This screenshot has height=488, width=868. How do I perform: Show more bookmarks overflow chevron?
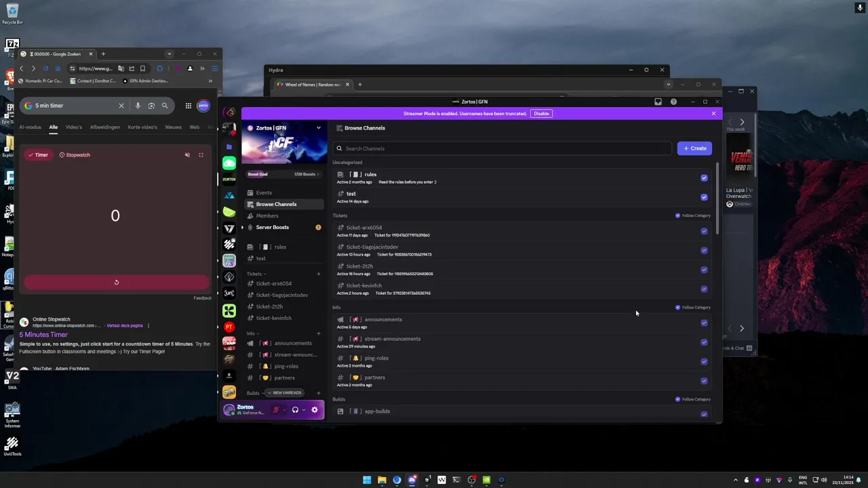(x=210, y=81)
